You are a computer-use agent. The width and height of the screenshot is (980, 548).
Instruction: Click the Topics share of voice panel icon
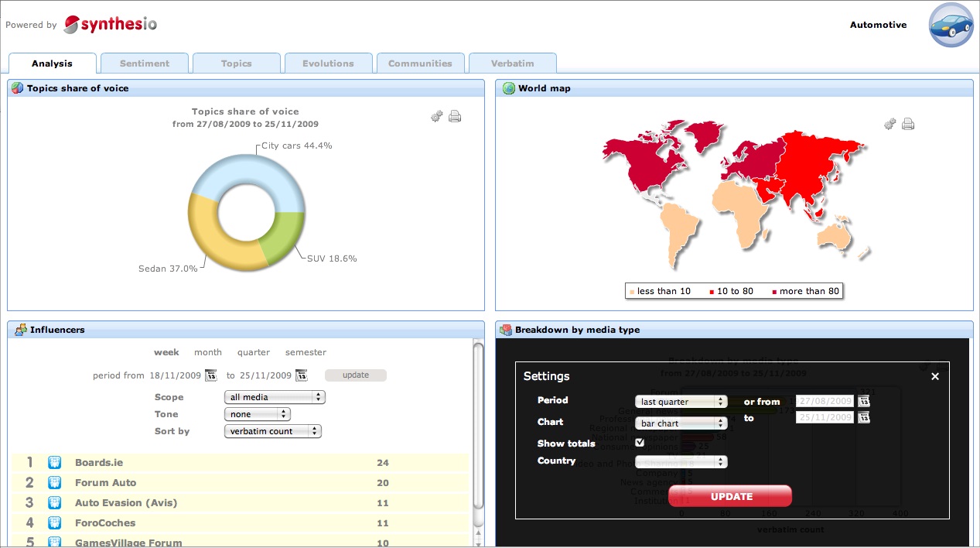18,88
